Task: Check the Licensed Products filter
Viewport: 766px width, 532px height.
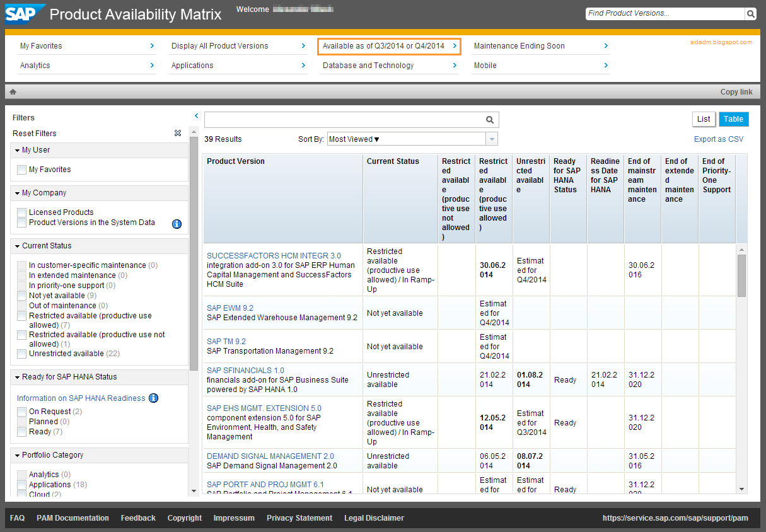Action: (x=21, y=212)
